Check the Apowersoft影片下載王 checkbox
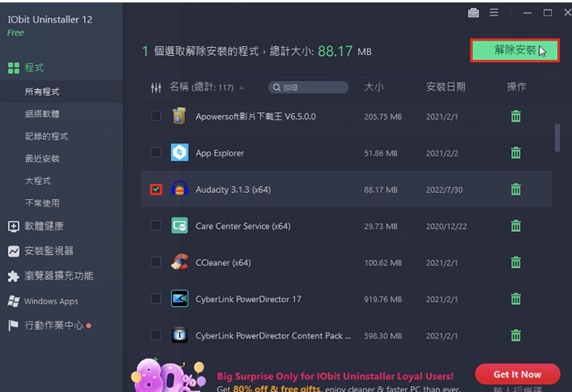Screen dimensions: 572x392 156,116
